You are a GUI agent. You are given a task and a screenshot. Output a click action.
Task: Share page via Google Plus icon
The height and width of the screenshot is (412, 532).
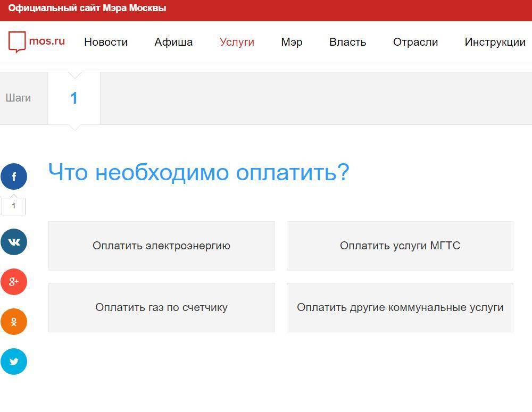click(x=14, y=282)
